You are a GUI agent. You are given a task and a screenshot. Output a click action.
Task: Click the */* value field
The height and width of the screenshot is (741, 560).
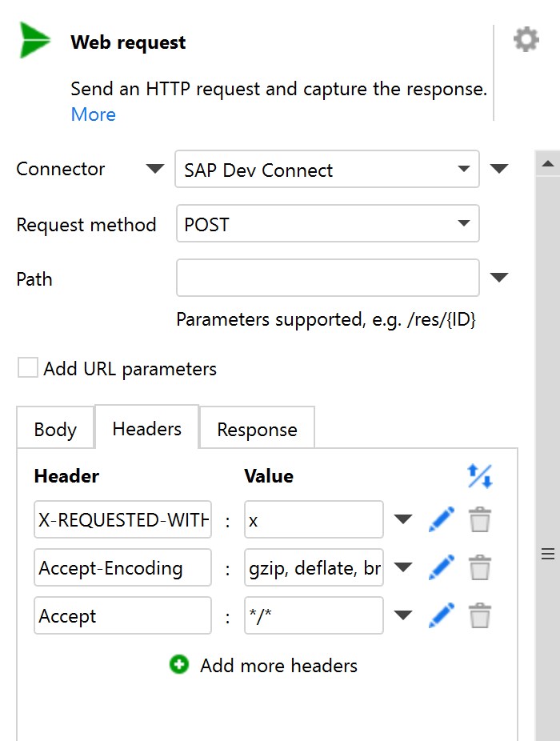(314, 615)
